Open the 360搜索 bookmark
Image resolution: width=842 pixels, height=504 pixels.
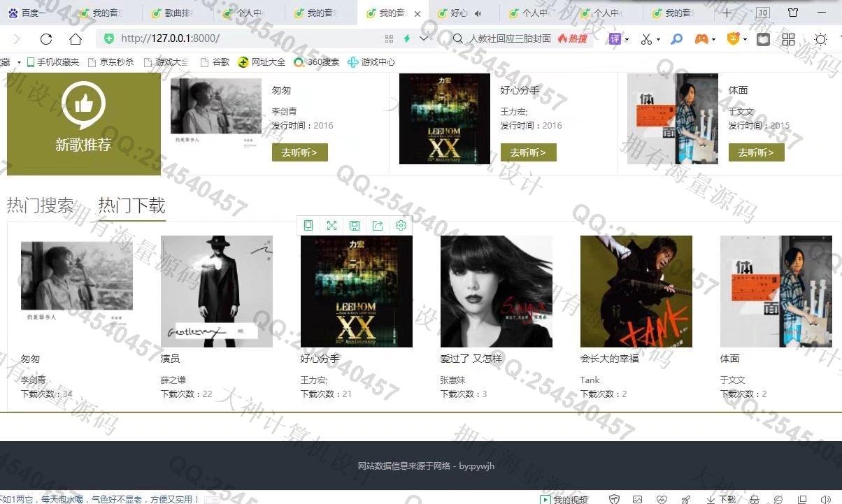(317, 62)
